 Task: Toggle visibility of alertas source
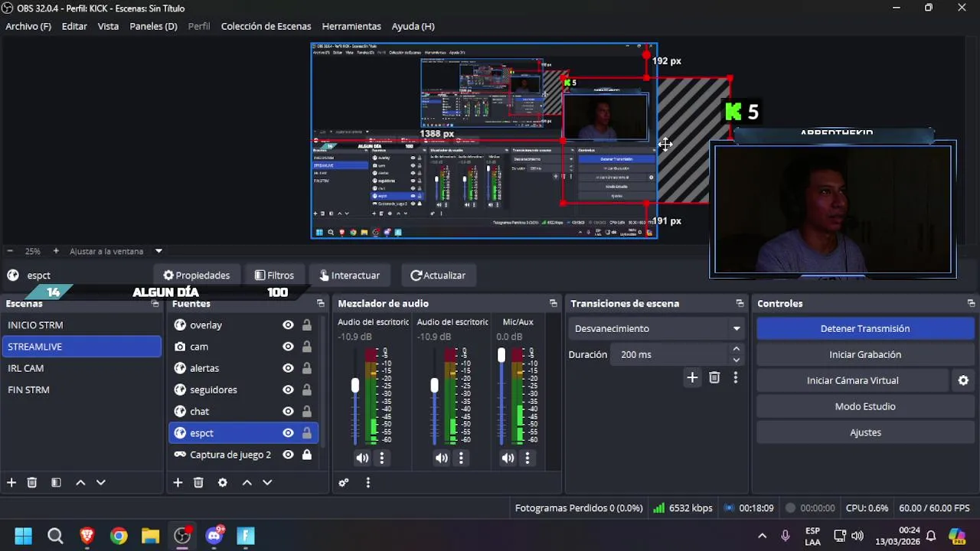click(x=288, y=368)
